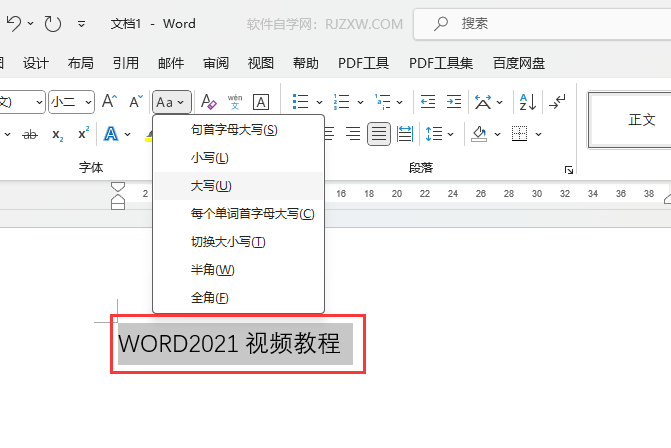The image size is (671, 448).
Task: Open the Bullets library dropdown arrow
Action: coord(319,102)
